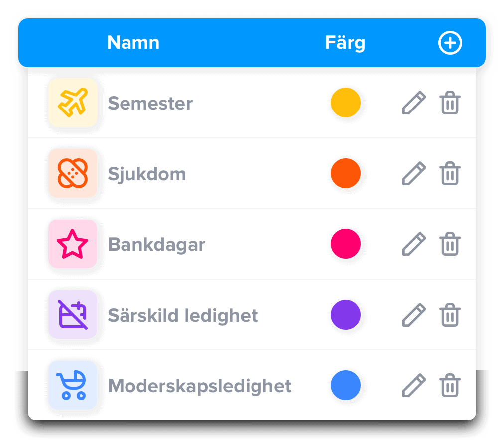Click the yellow Semester color swatch

[346, 103]
